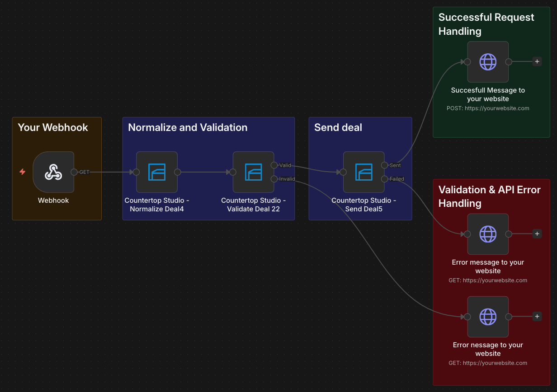Open the Succesfull Message globe node
The width and height of the screenshot is (557, 392).
tap(487, 62)
